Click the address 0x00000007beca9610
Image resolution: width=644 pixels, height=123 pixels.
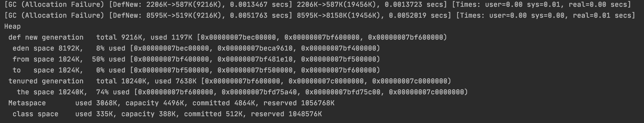click(255, 48)
